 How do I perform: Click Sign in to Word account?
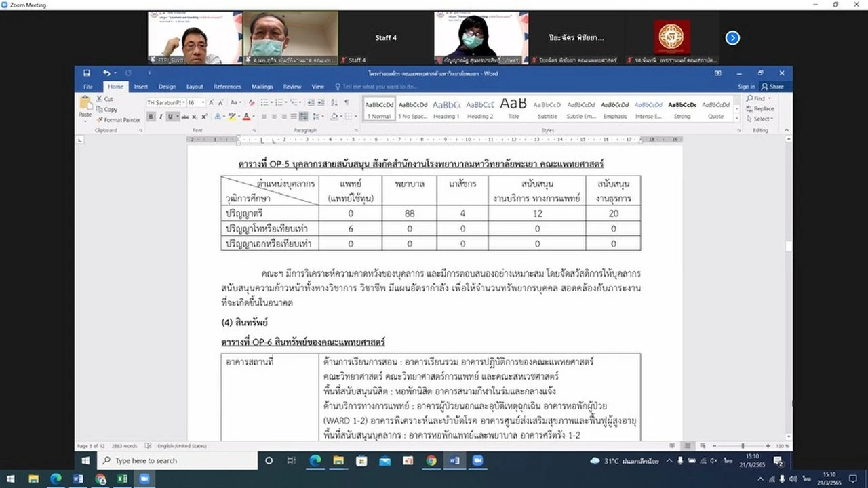[746, 87]
